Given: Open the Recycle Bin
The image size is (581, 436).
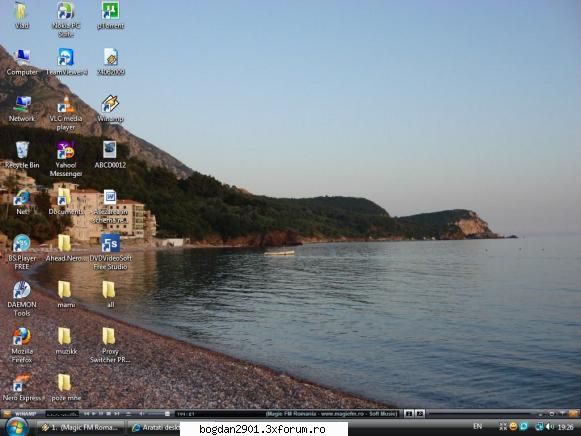Looking at the screenshot, I should (x=22, y=154).
